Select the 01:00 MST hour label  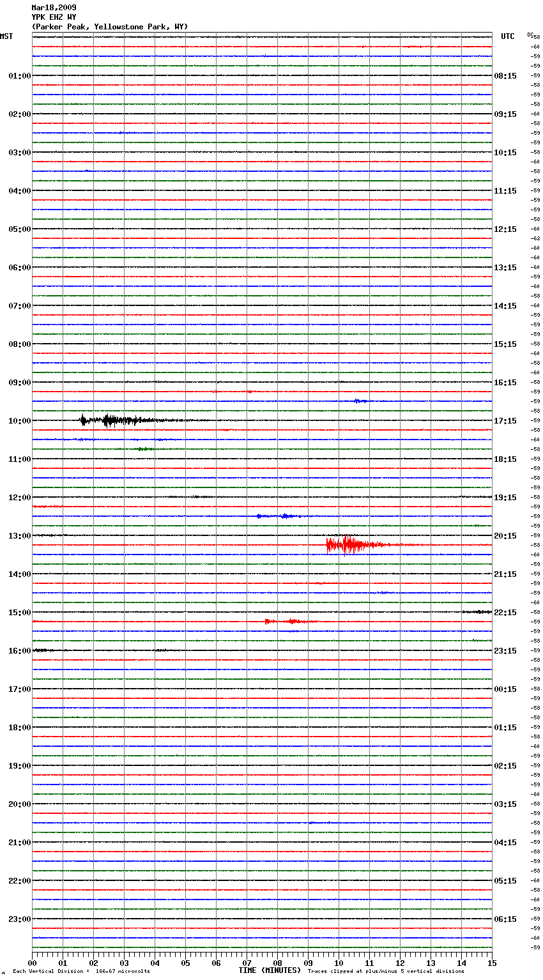coord(19,76)
